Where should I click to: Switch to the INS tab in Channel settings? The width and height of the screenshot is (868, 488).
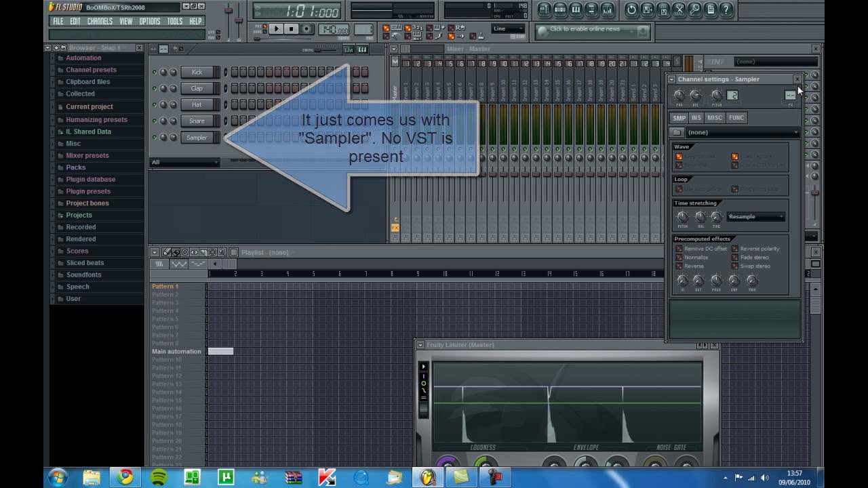pos(696,118)
